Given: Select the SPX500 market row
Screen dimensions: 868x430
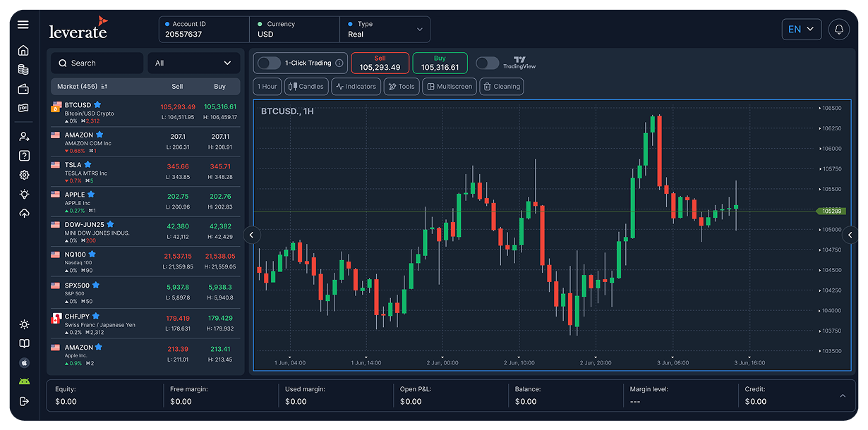Looking at the screenshot, I should [145, 293].
